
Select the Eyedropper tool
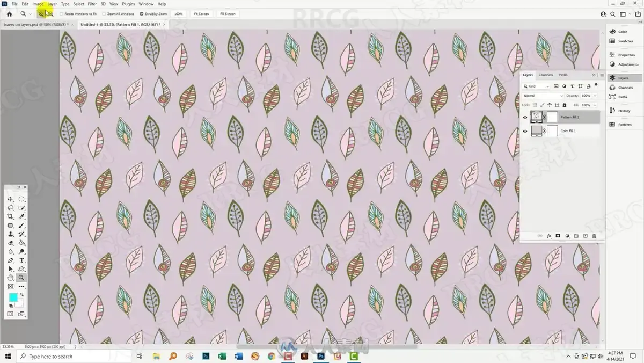21,216
